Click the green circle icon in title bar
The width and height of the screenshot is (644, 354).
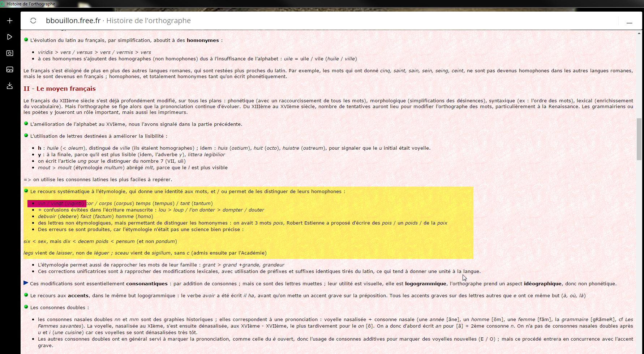[3, 4]
